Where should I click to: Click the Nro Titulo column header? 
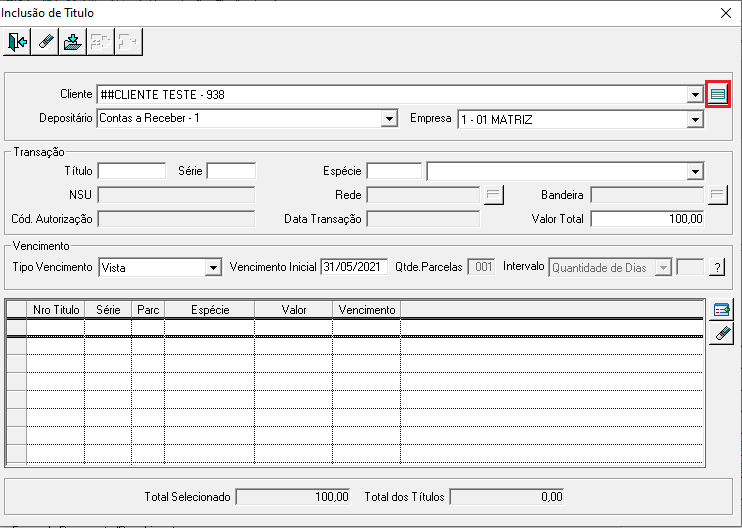pyautogui.click(x=56, y=310)
